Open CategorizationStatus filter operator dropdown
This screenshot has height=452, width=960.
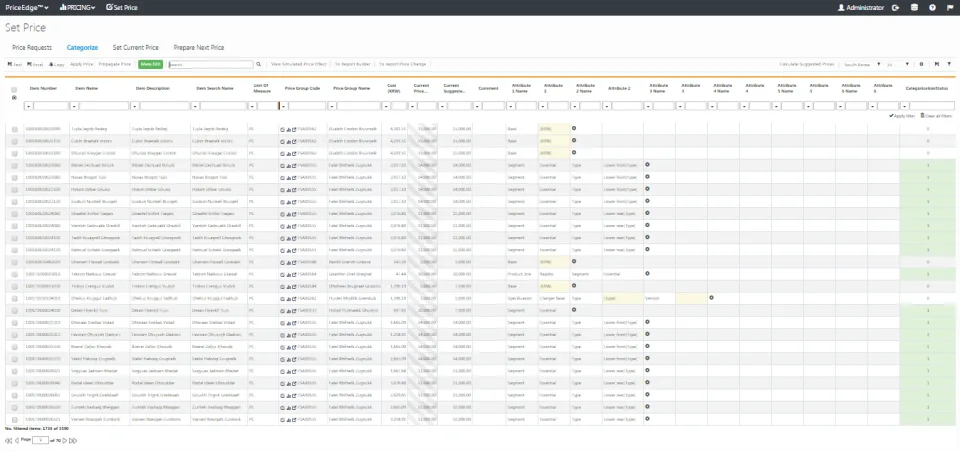[x=905, y=106]
